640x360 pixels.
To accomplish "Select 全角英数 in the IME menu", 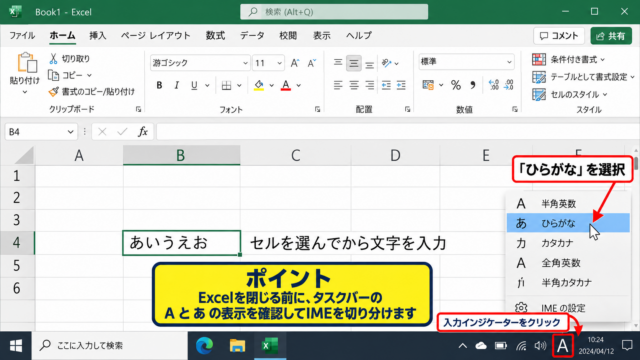I will [568, 263].
